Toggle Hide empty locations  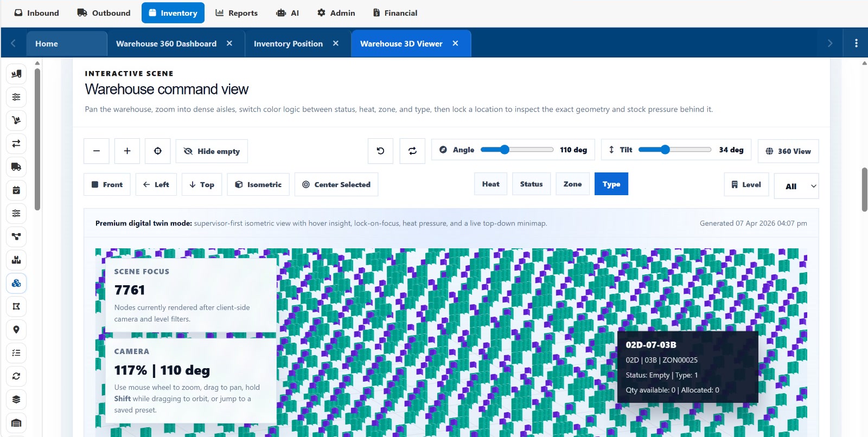pos(212,151)
